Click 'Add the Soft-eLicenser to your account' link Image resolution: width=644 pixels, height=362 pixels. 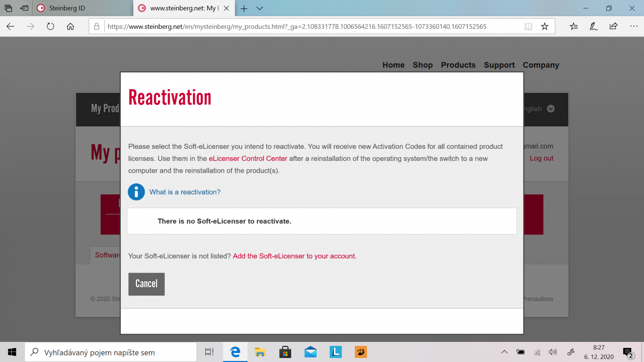pos(294,256)
